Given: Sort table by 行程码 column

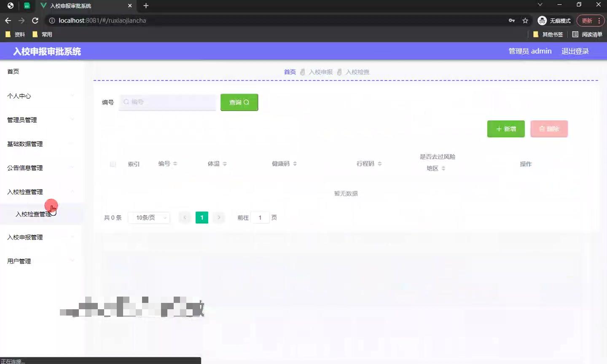Looking at the screenshot, I should 379,163.
